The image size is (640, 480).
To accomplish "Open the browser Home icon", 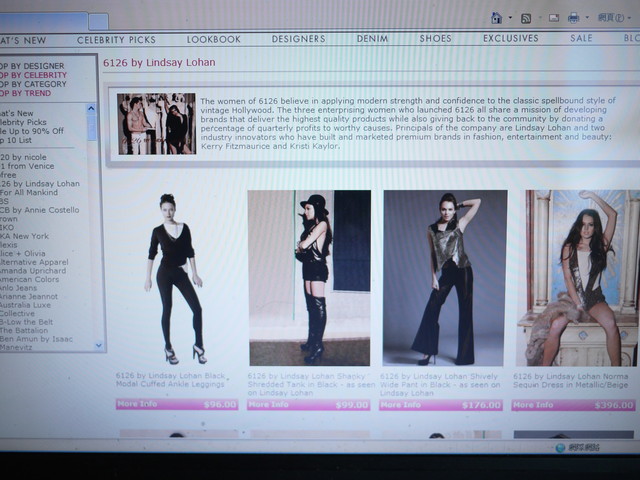I will coord(496,18).
